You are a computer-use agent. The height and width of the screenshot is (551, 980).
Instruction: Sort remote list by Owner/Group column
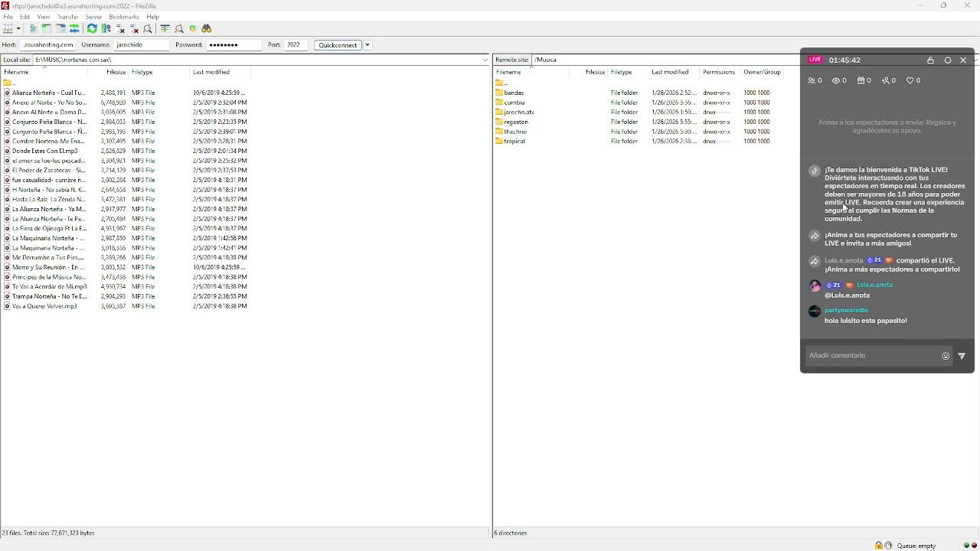pos(762,72)
